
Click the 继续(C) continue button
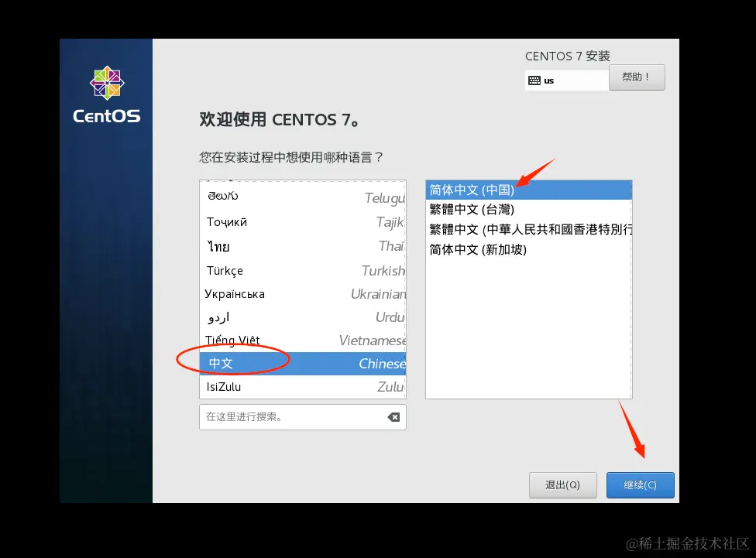[641, 484]
